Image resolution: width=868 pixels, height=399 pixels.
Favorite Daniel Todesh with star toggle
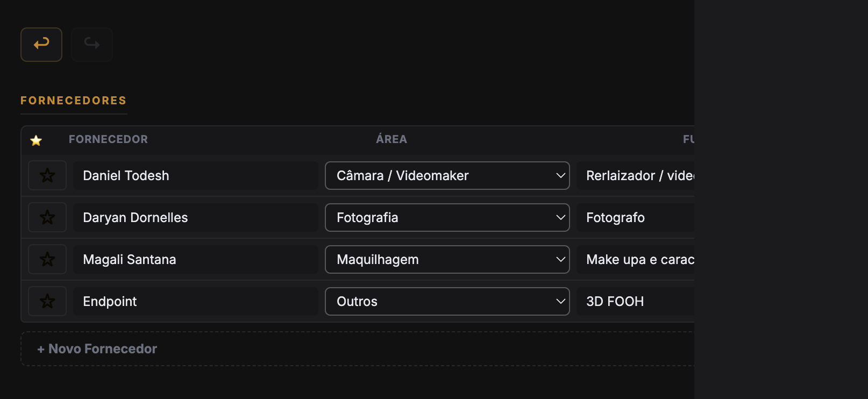click(x=47, y=175)
